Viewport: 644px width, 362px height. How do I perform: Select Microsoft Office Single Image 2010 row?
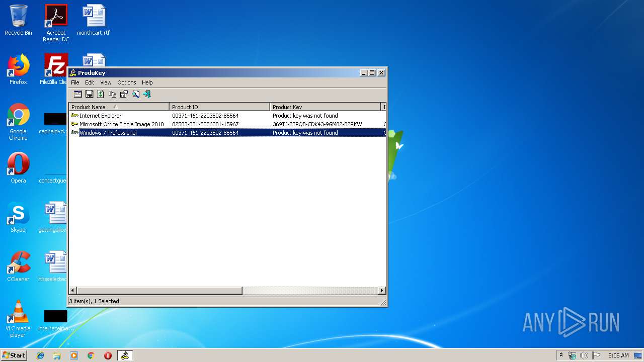pos(227,124)
